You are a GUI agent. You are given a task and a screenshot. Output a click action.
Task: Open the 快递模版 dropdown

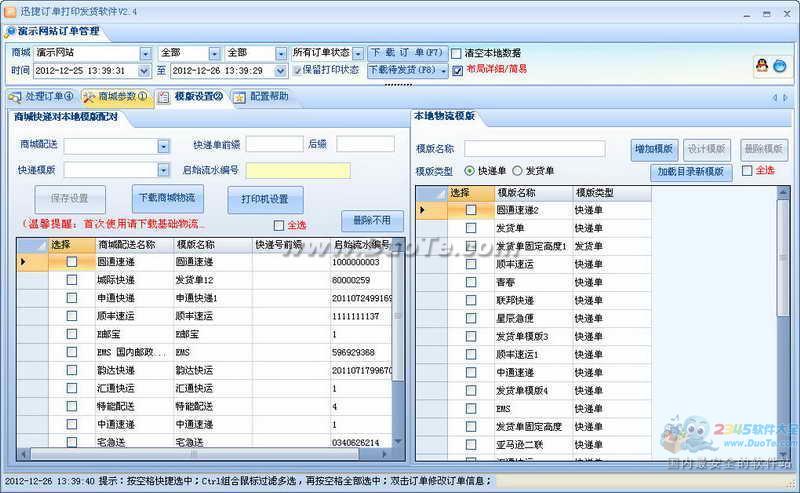click(163, 169)
